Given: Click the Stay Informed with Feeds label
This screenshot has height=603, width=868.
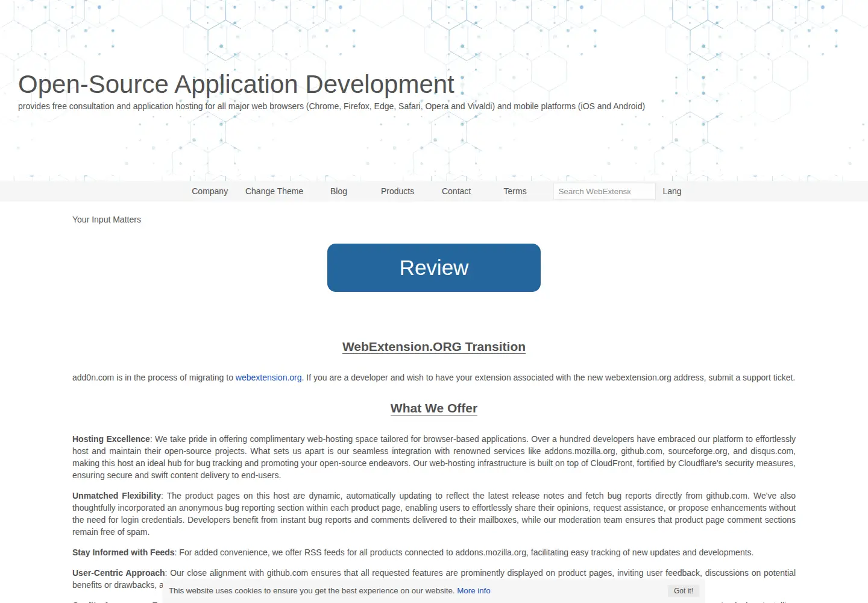Looking at the screenshot, I should (124, 552).
